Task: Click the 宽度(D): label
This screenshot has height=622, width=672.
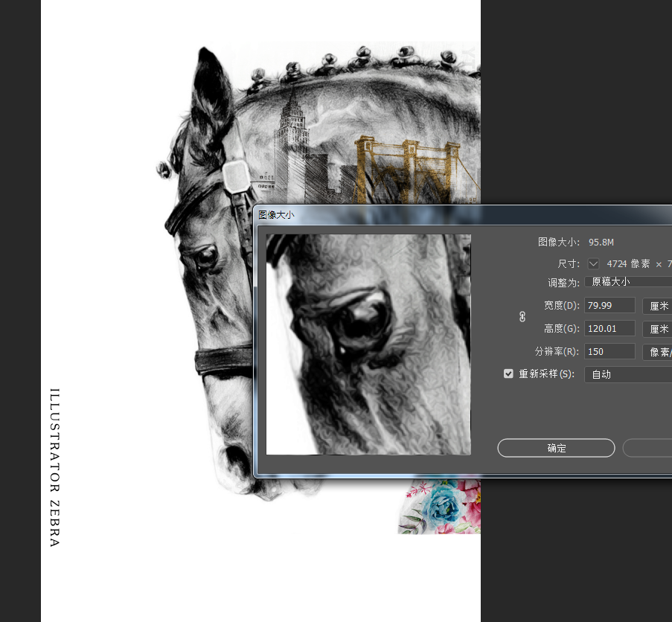Action: coord(561,306)
